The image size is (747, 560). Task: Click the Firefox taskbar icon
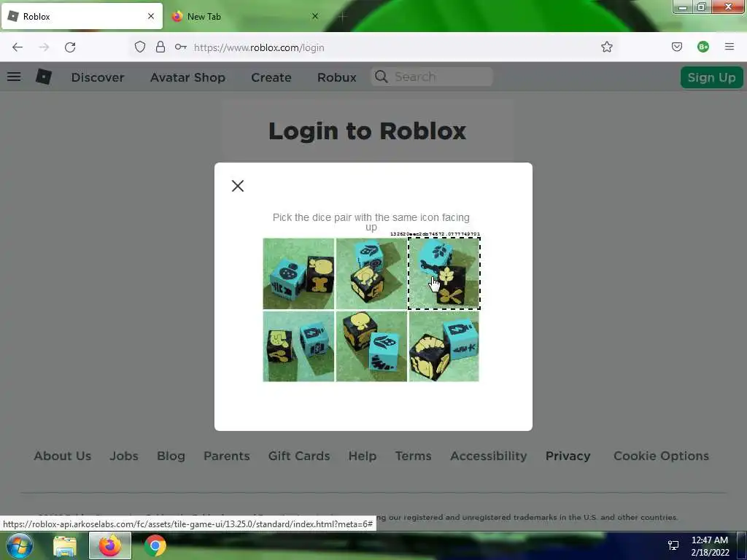(x=110, y=545)
